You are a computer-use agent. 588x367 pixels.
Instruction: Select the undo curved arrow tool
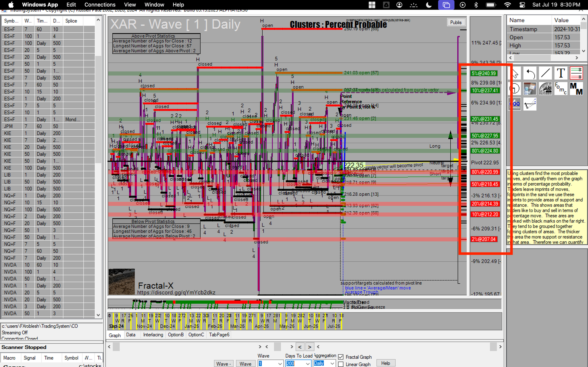coord(530,73)
